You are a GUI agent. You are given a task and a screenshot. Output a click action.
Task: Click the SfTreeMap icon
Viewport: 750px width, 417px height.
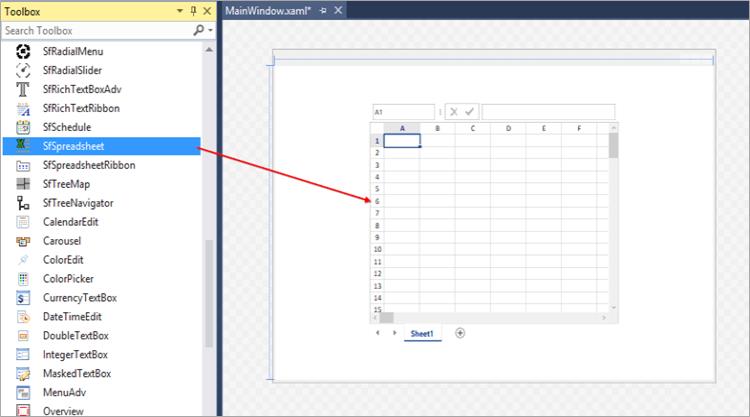tap(23, 184)
